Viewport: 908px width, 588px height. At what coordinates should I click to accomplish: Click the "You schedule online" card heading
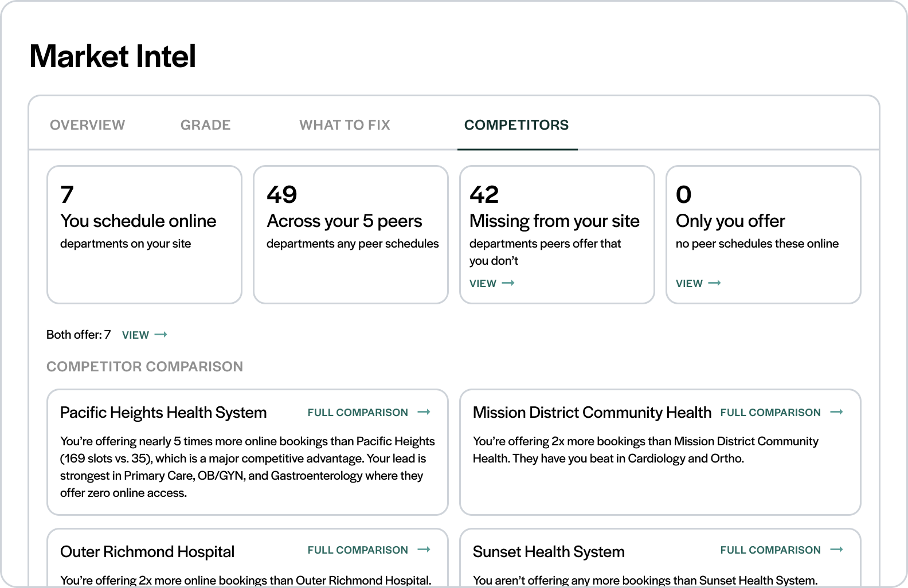[x=138, y=221]
